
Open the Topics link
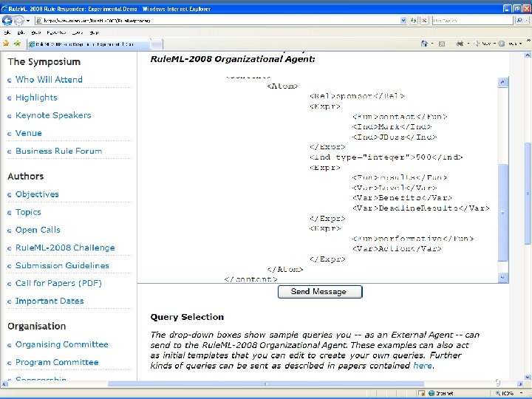[28, 212]
